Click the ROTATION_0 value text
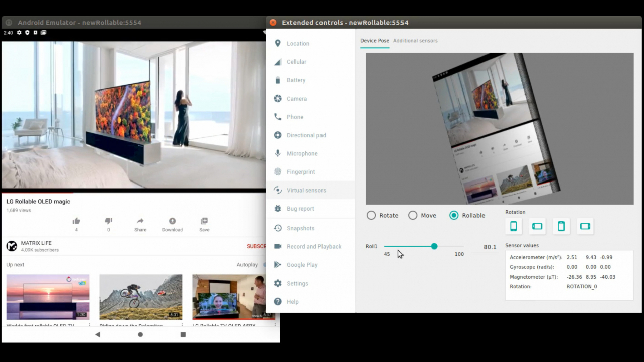The height and width of the screenshot is (362, 644). 582,287
